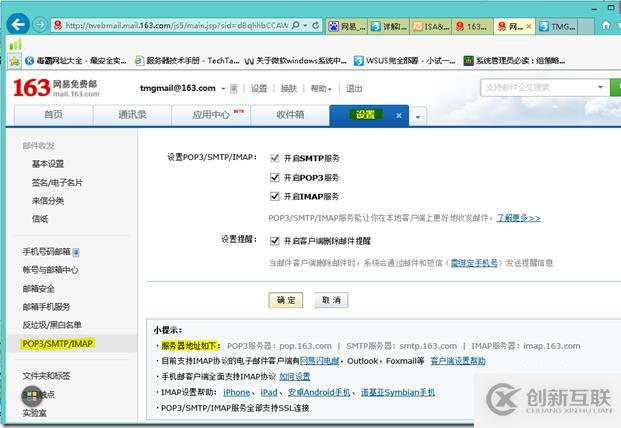Screen dimensions: 621x428
Task: Open the 应用中心 tab
Action: [211, 115]
